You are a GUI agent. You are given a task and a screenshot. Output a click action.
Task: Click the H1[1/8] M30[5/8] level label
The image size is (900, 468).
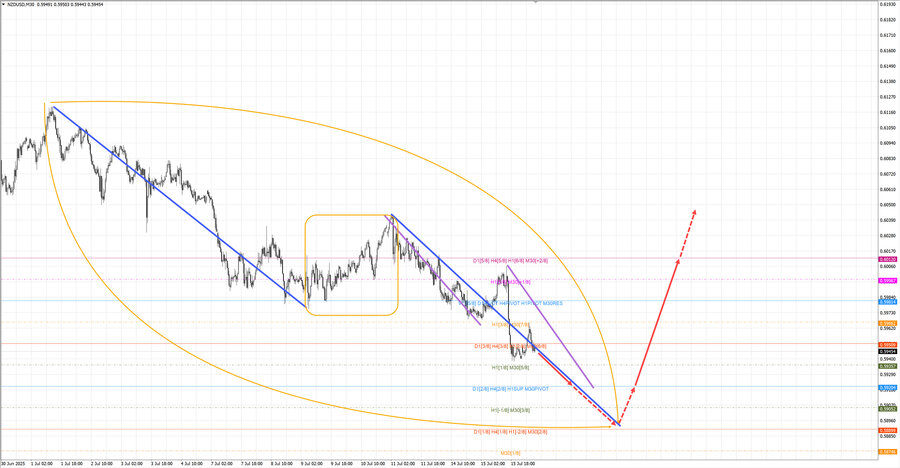point(510,368)
